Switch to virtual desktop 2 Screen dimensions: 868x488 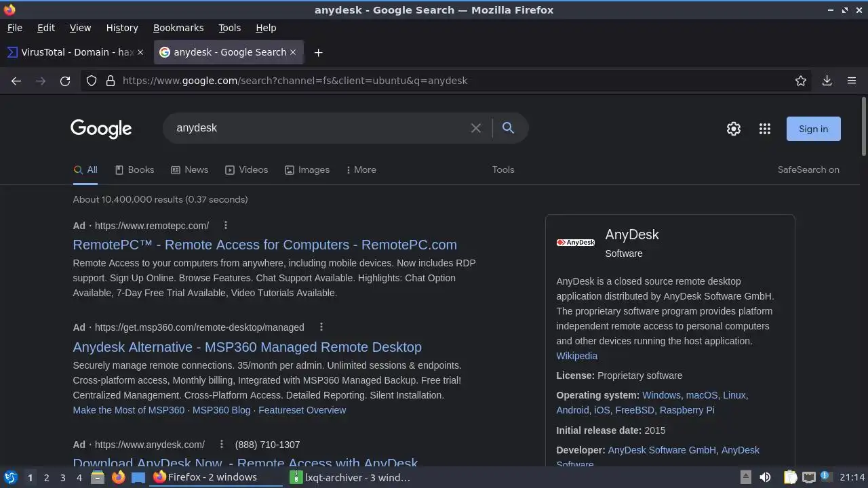point(46,478)
